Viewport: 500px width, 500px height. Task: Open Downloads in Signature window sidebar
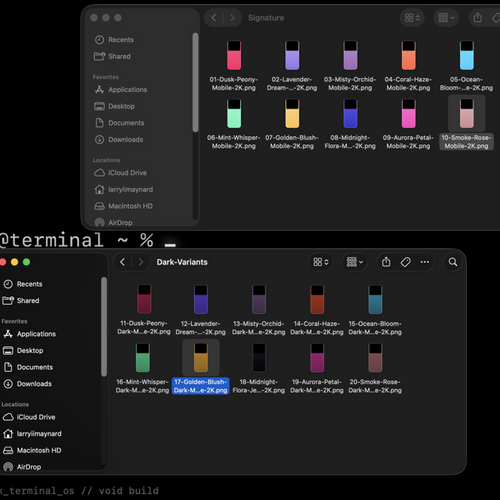[x=119, y=140]
